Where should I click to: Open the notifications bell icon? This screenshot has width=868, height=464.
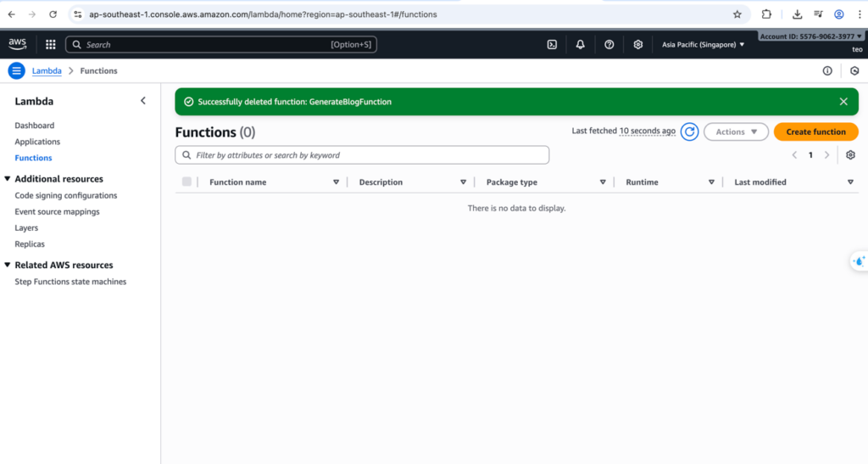581,45
